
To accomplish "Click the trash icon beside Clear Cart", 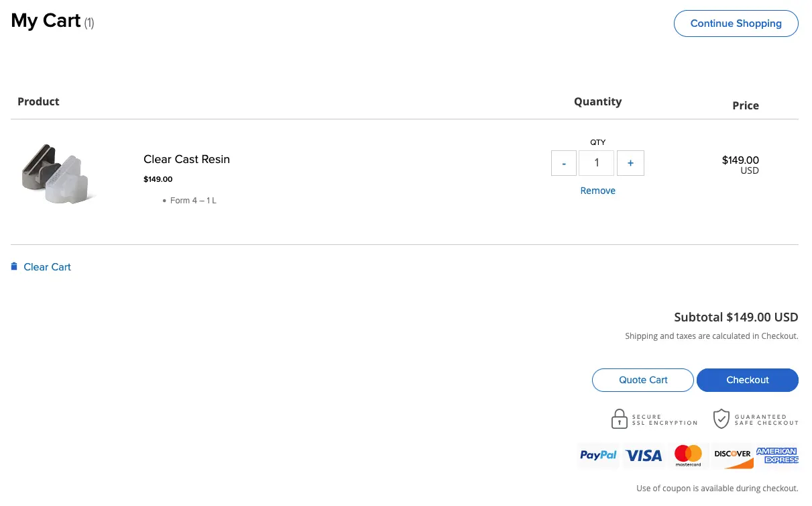I will coord(14,266).
